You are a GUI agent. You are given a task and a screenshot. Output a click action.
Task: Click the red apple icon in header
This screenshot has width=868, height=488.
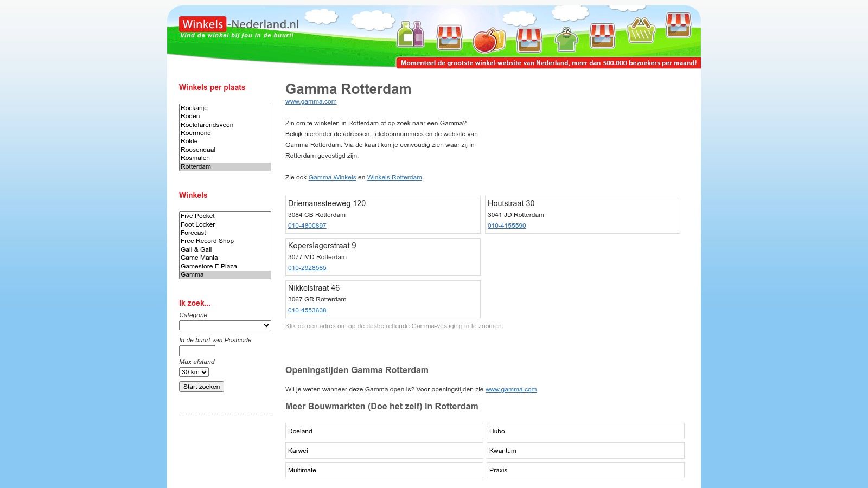(488, 40)
